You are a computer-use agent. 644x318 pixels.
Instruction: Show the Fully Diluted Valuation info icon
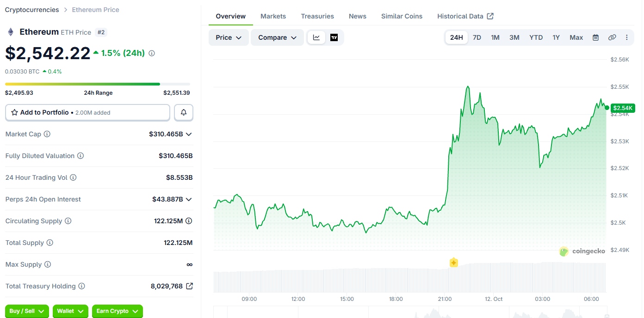pyautogui.click(x=80, y=156)
